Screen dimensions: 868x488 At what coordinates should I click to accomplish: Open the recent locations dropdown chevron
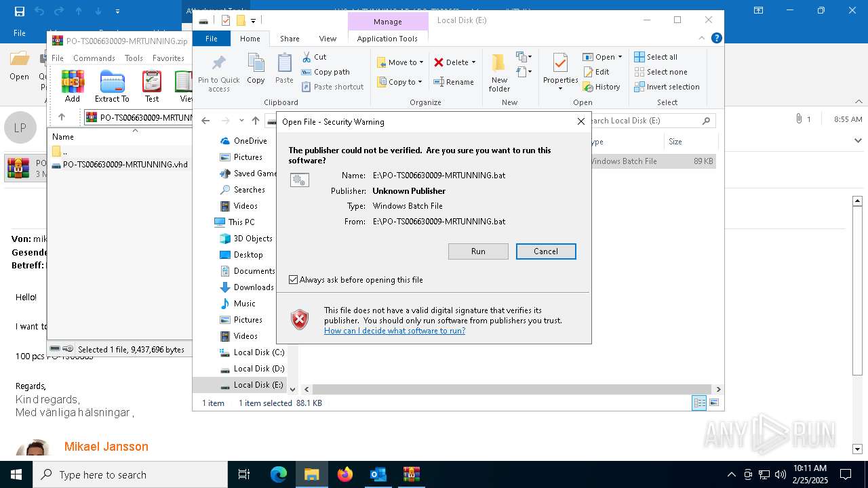pos(241,121)
